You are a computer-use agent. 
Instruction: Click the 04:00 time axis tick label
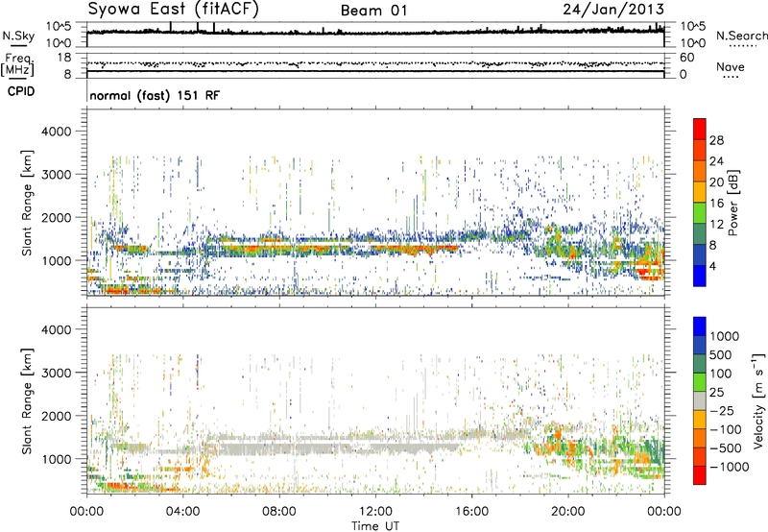[x=182, y=512]
